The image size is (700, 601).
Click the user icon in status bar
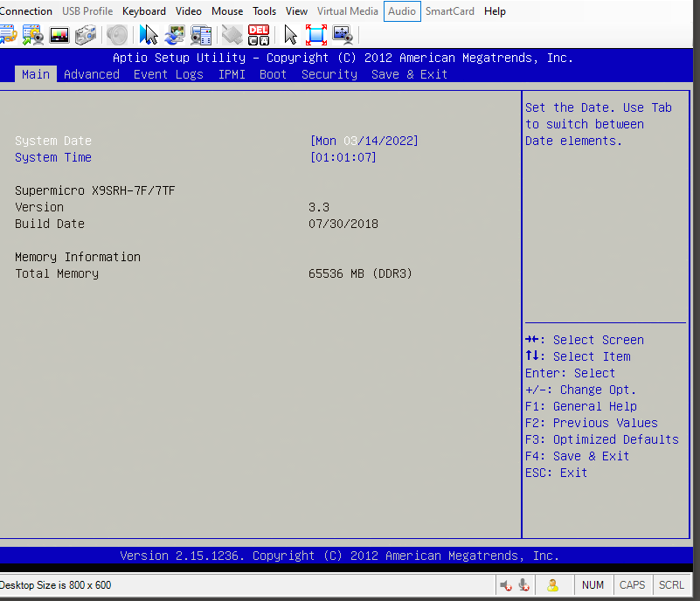[552, 585]
